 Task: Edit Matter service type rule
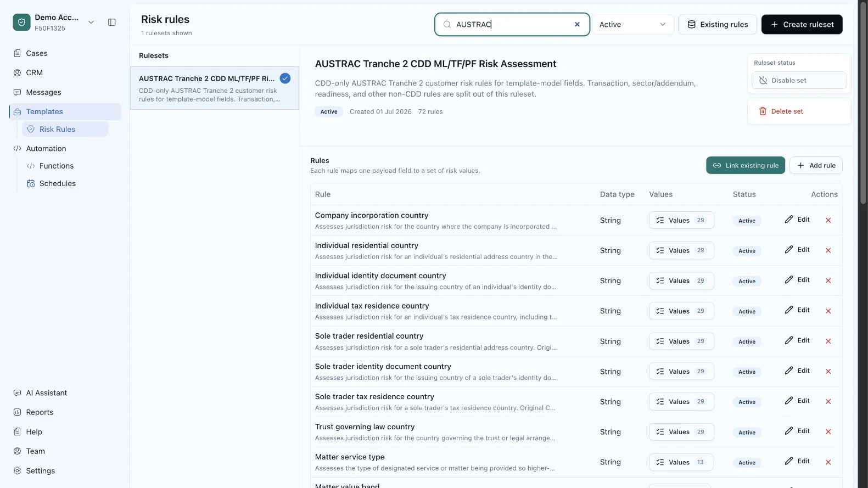(x=797, y=461)
